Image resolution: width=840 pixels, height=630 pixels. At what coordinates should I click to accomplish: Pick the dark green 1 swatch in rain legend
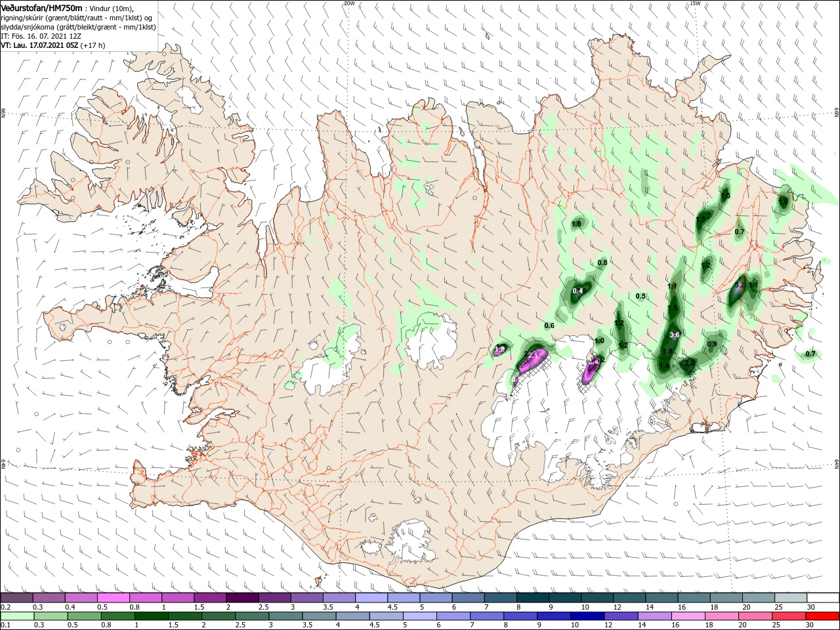point(150,616)
